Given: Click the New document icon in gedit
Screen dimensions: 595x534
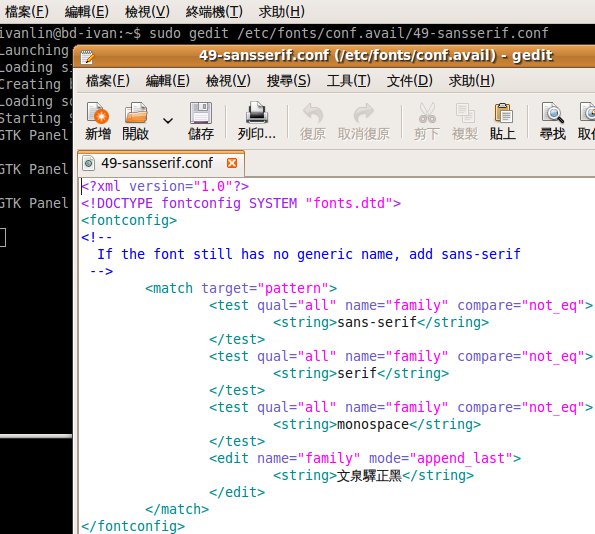Looking at the screenshot, I should tap(98, 113).
